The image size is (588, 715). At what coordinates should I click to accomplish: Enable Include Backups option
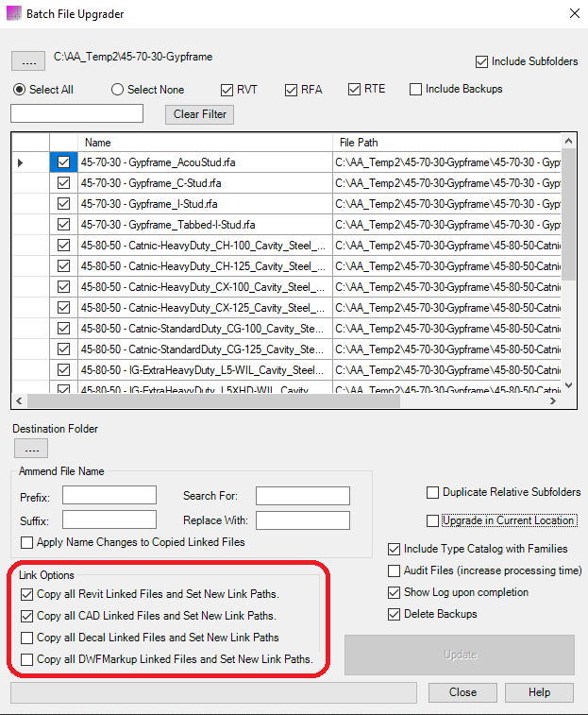[x=415, y=89]
